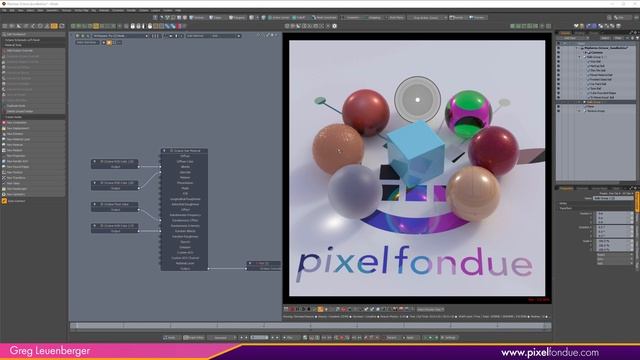This screenshot has width=640, height=360.
Task: Click first icon in schematic header toolbar
Action: (x=77, y=36)
